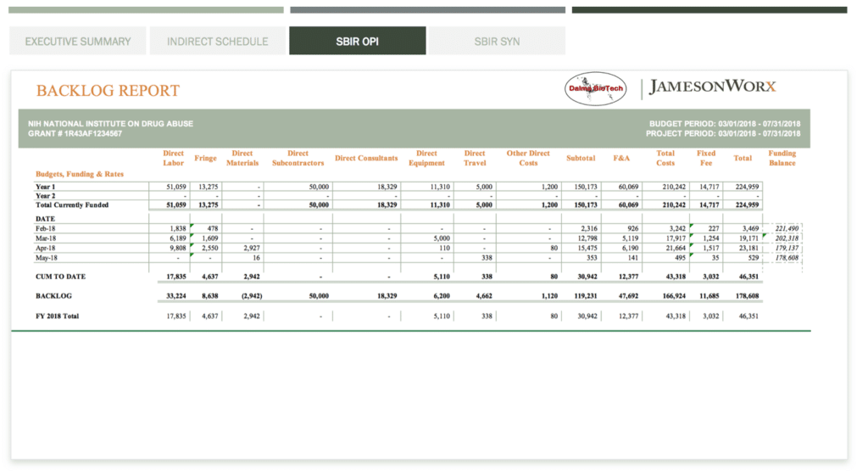Select the Mar-18 row label

(46, 238)
